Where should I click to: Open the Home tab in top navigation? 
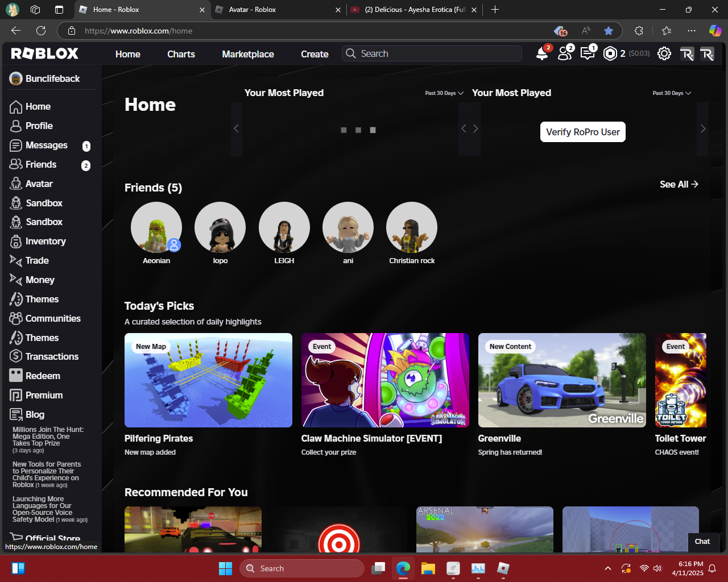pyautogui.click(x=128, y=54)
